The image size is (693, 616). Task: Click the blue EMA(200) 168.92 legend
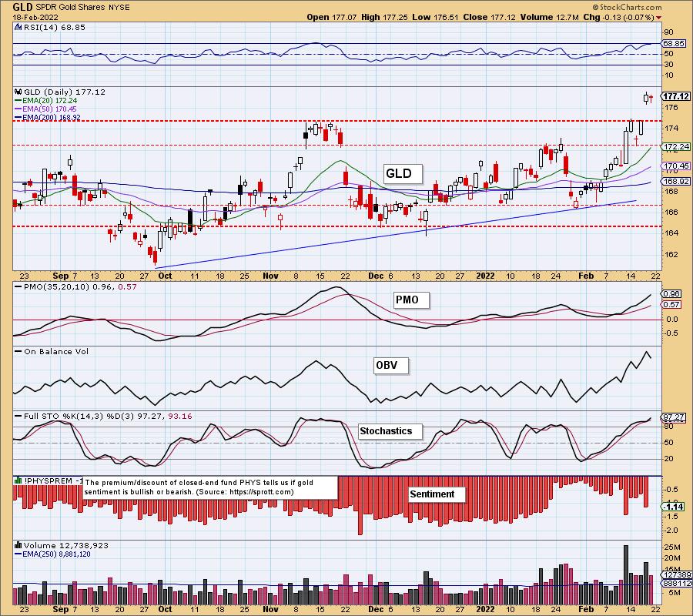coord(47,118)
